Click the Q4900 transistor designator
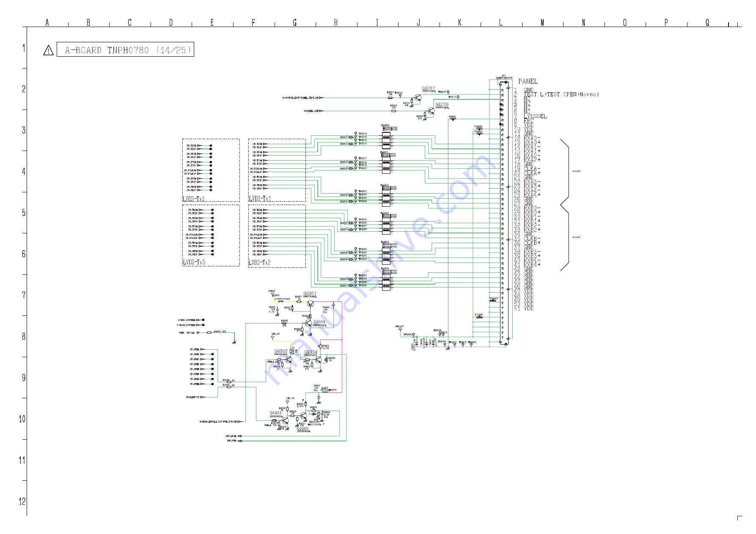 click(x=319, y=322)
